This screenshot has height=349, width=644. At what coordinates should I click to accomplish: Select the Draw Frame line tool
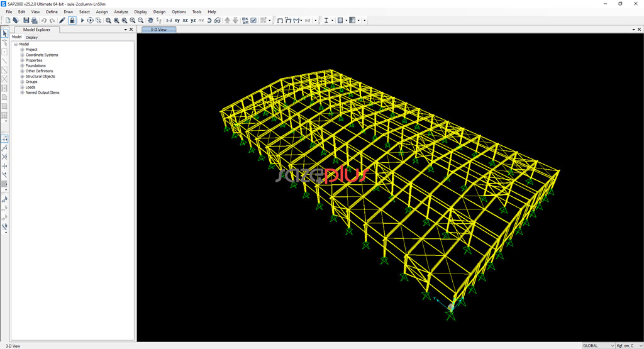tap(4, 61)
